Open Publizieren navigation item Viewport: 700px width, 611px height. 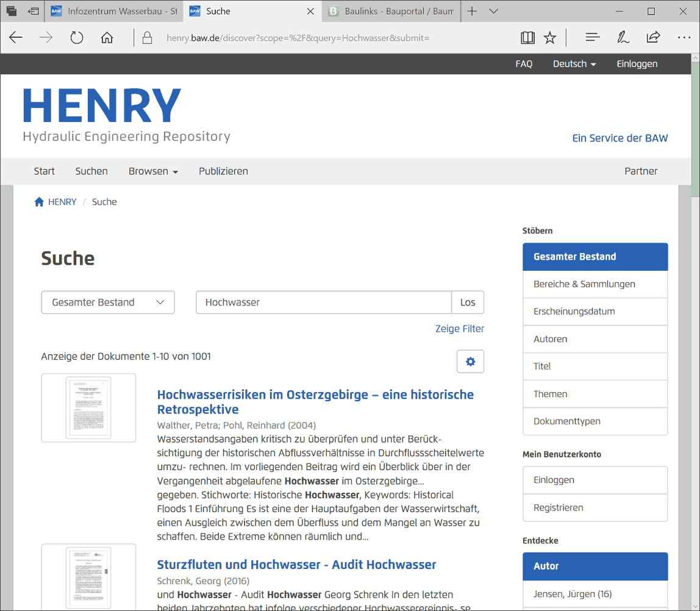coord(223,171)
